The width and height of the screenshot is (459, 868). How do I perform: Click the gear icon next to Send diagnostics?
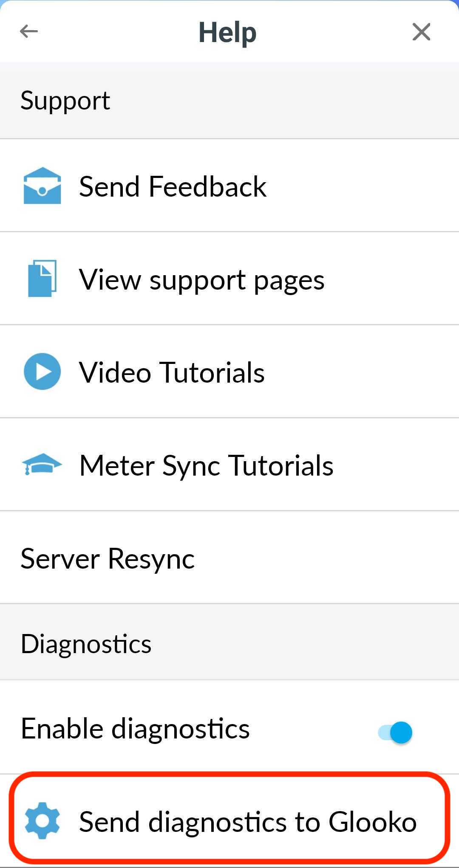[42, 821]
